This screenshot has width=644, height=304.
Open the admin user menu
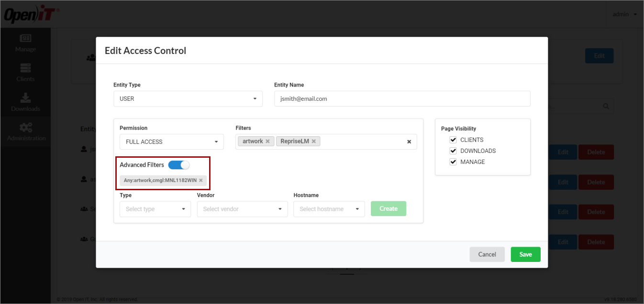[624, 14]
